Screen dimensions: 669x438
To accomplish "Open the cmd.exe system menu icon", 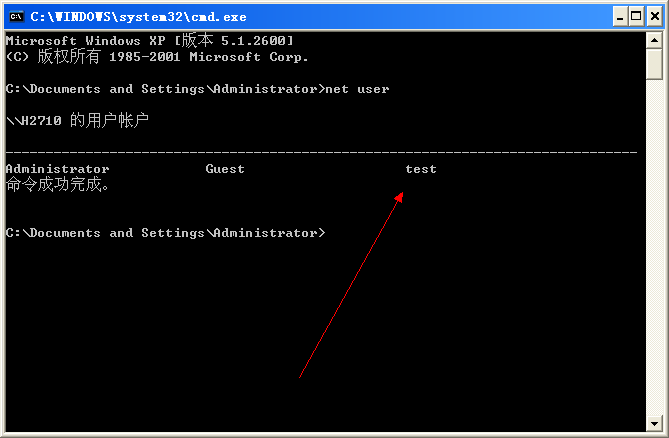I will tap(16, 17).
